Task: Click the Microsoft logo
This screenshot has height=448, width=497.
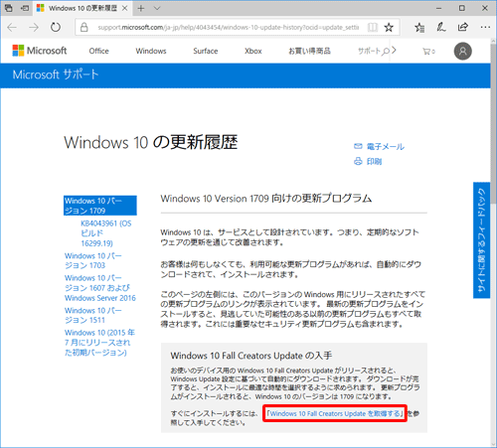Action: (x=40, y=51)
